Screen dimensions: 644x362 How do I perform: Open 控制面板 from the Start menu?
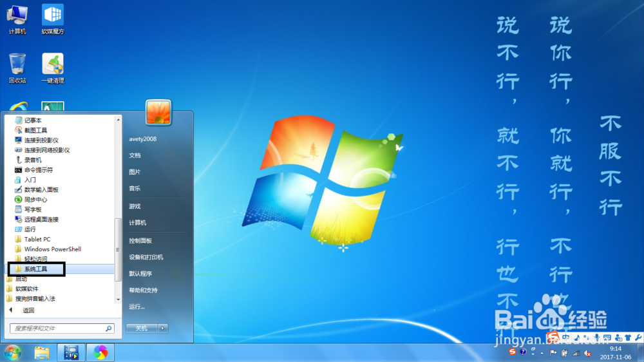pos(140,241)
